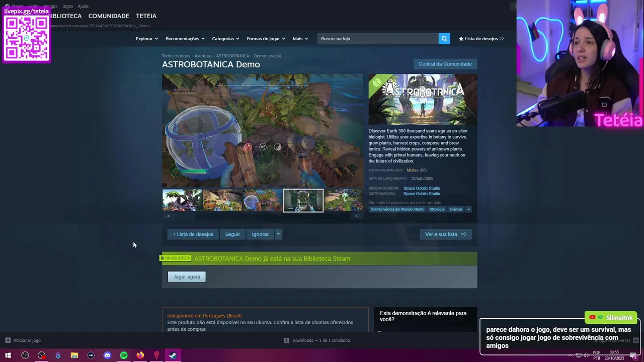This screenshot has width=644, height=362.
Task: Click the Mistas reviews summary
Action: tap(413, 170)
